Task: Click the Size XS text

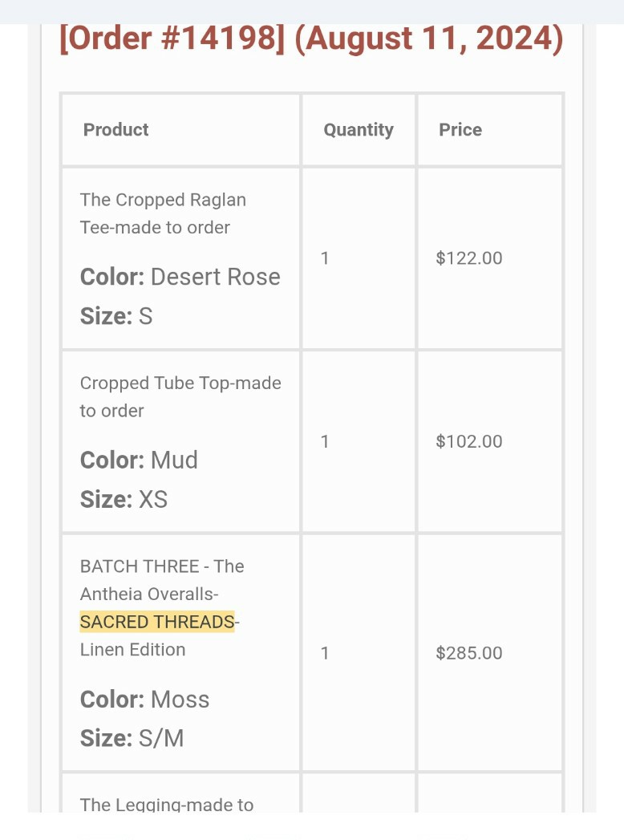Action: click(x=124, y=499)
